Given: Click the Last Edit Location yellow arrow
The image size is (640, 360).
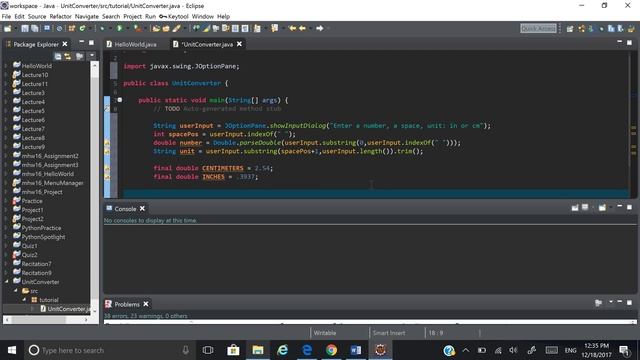Looking at the screenshot, I should pos(292,28).
